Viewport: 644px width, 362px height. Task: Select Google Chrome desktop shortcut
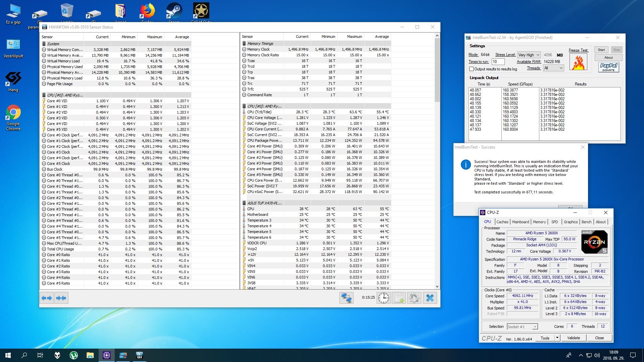(x=13, y=118)
